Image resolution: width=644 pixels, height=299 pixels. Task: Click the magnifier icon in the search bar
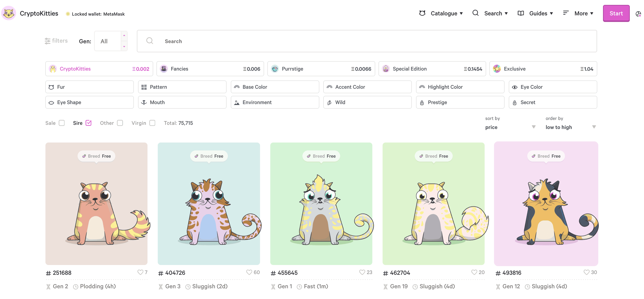150,41
